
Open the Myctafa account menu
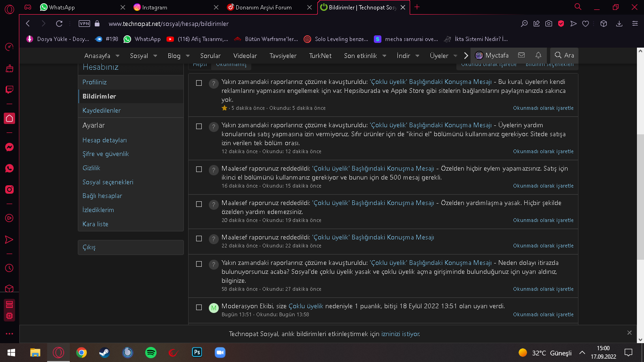492,55
